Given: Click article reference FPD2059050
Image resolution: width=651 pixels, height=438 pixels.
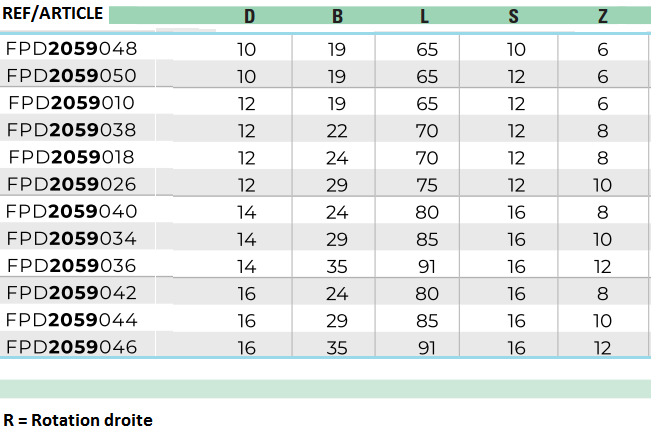Looking at the screenshot, I should [71, 76].
